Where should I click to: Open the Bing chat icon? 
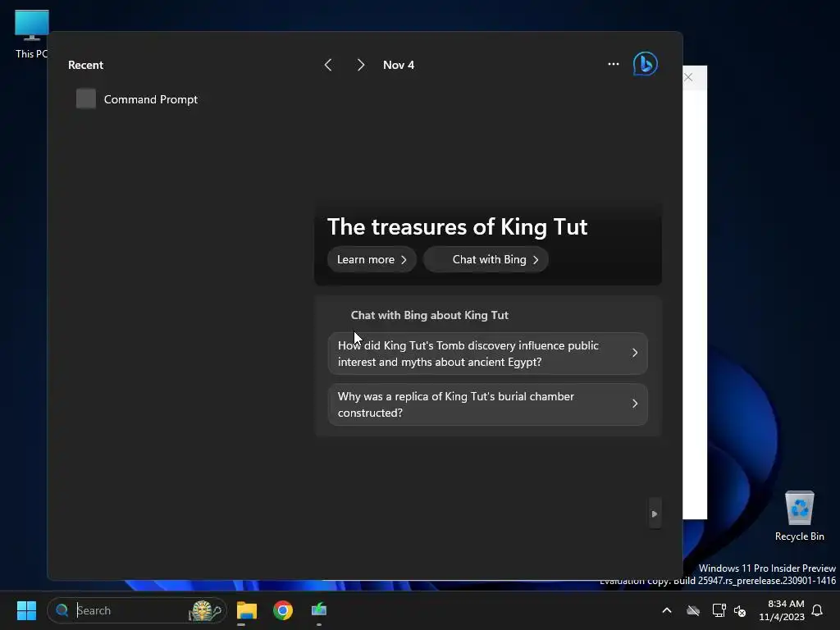point(645,64)
